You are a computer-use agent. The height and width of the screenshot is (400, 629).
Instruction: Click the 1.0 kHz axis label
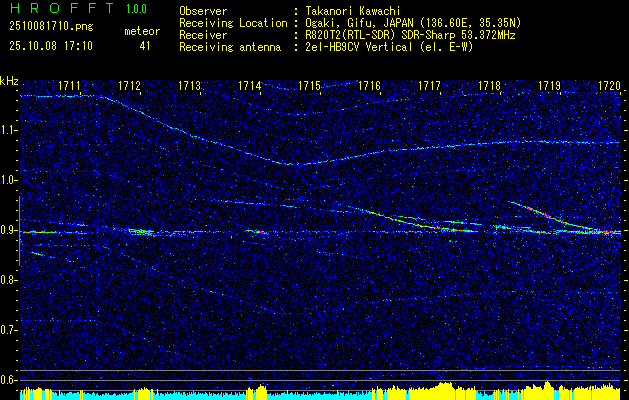(x=9, y=181)
